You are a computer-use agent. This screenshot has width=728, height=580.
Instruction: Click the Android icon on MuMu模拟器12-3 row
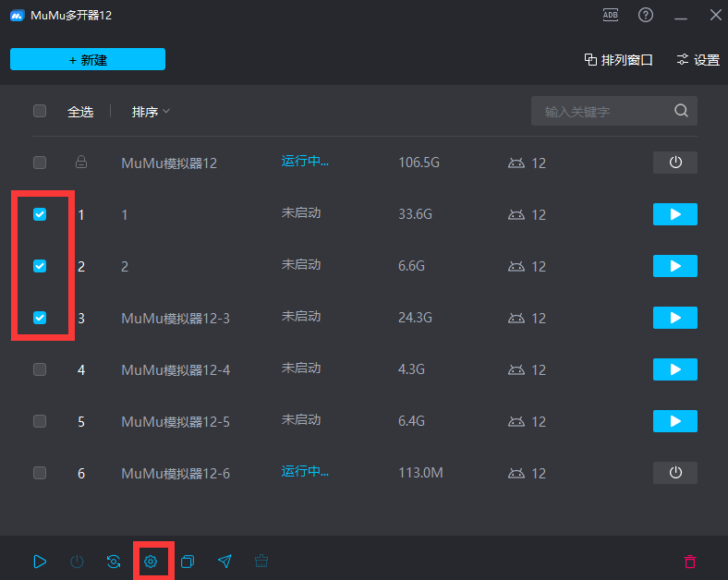(x=516, y=318)
